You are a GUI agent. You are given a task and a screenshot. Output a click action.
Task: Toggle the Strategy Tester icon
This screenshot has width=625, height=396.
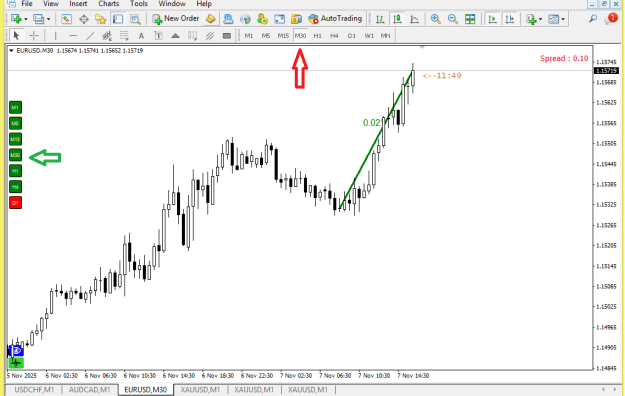(135, 19)
